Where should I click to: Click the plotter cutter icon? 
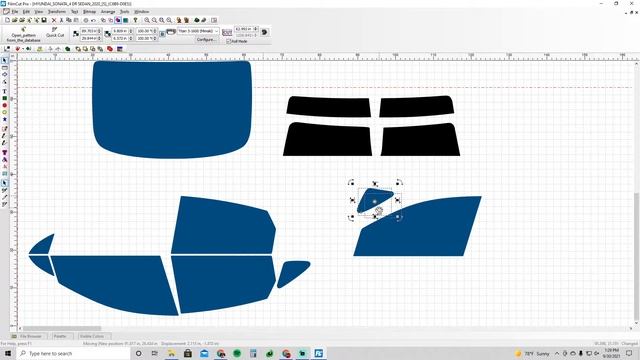(x=171, y=31)
